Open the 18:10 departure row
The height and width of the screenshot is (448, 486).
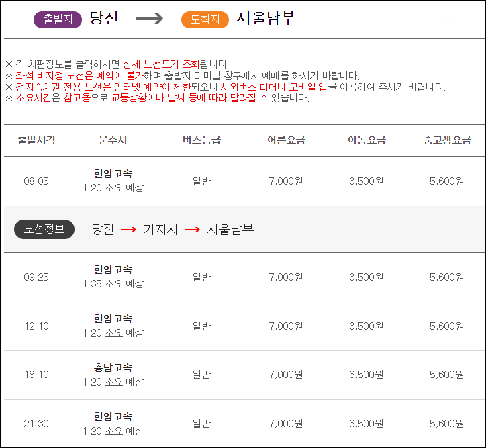pos(245,375)
